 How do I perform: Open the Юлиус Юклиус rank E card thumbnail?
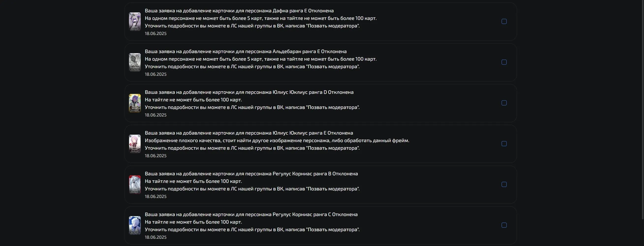click(x=135, y=144)
